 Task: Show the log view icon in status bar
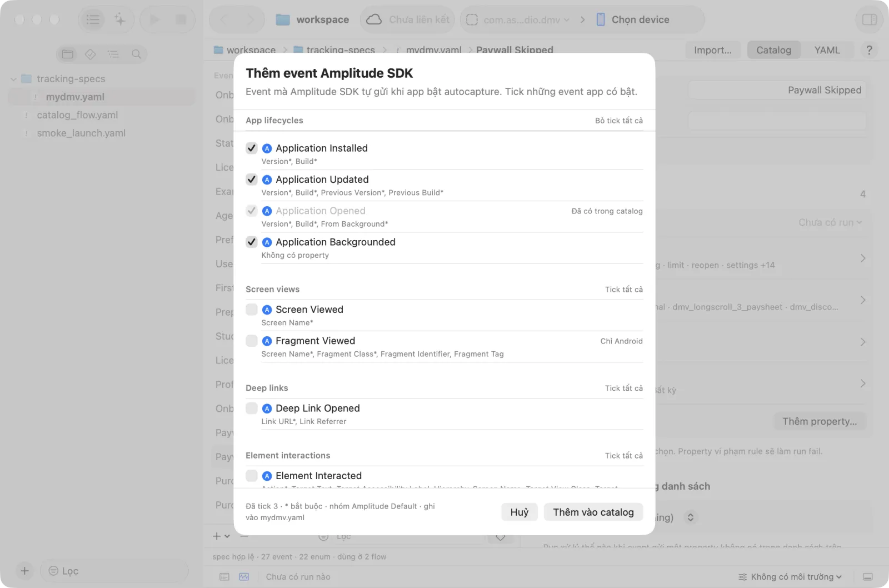[x=224, y=577]
